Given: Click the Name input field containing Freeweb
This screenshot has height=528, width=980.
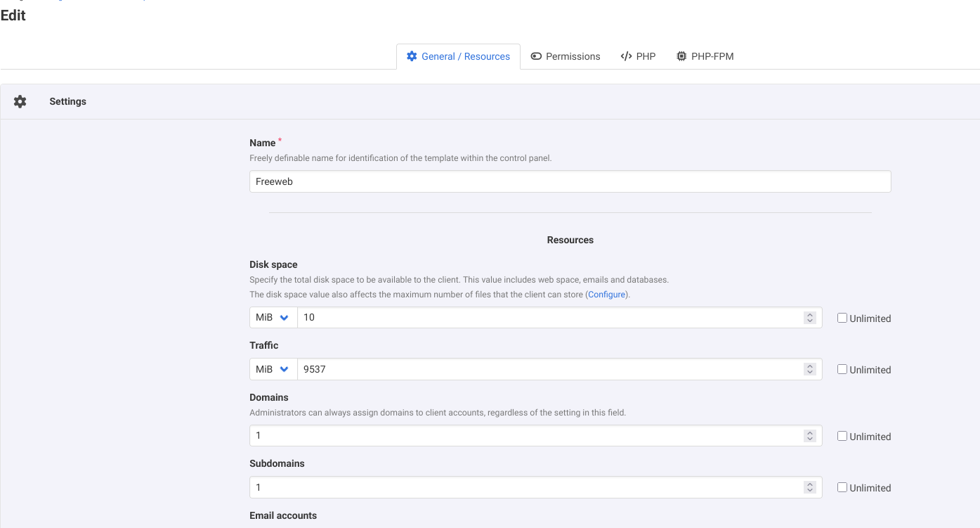Looking at the screenshot, I should coord(570,181).
